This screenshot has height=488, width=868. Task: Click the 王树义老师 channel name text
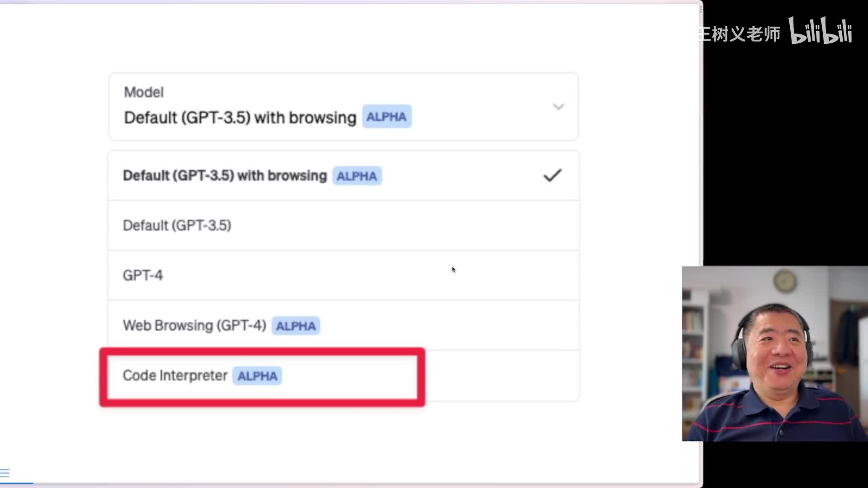[x=739, y=34]
